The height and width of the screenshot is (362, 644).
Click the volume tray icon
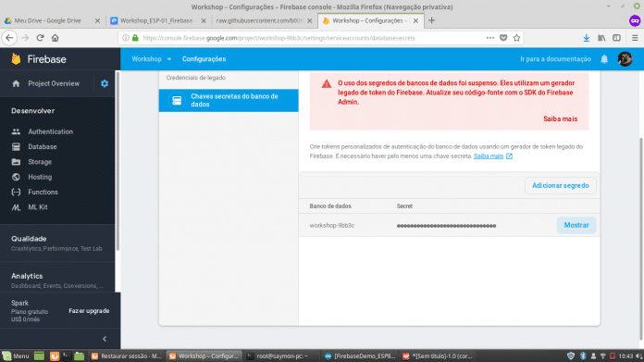638,356
